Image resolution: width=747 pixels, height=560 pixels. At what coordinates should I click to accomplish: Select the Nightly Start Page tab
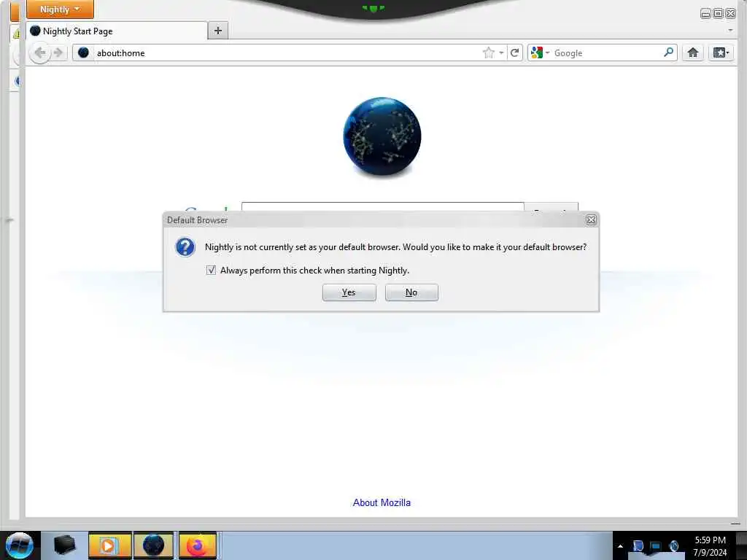click(x=117, y=31)
